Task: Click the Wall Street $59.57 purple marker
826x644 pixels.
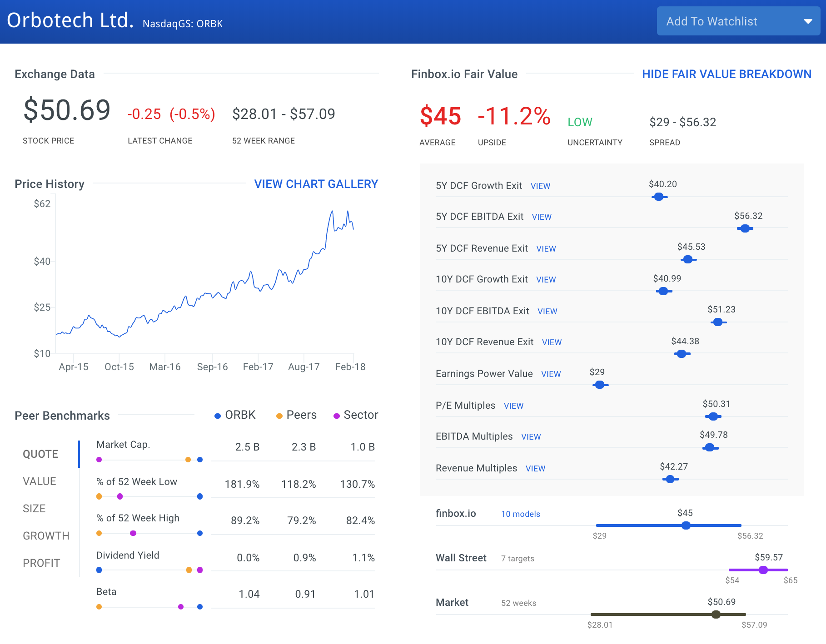Action: [x=763, y=570]
